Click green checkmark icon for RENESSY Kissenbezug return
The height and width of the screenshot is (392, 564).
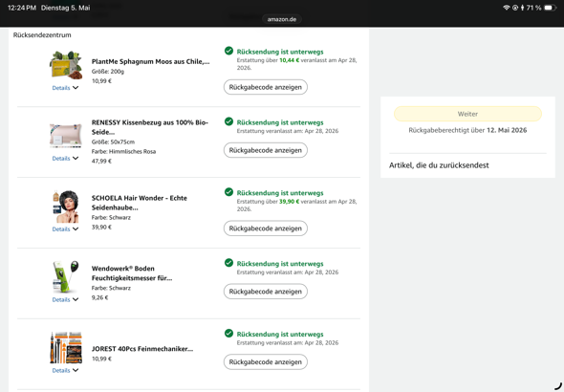[x=228, y=121]
